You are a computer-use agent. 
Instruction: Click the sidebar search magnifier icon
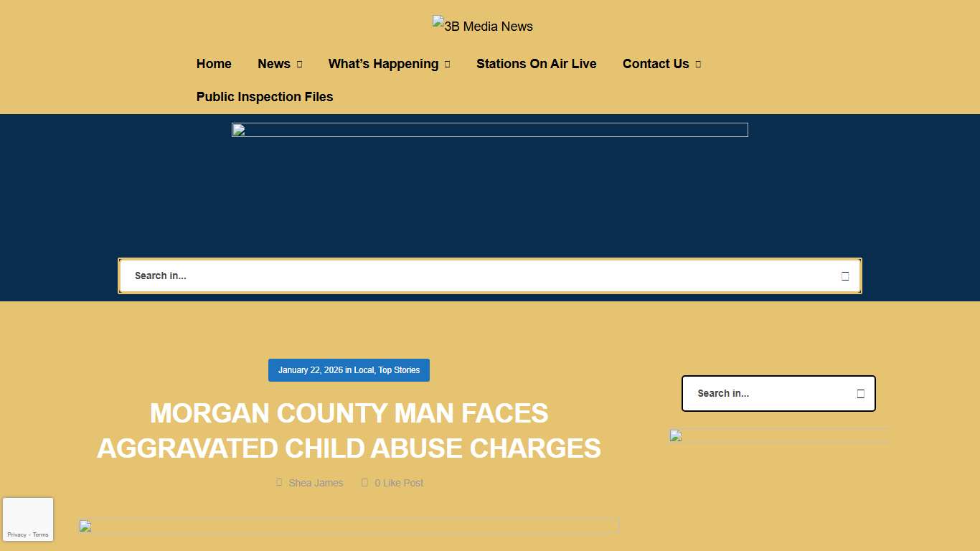(859, 393)
